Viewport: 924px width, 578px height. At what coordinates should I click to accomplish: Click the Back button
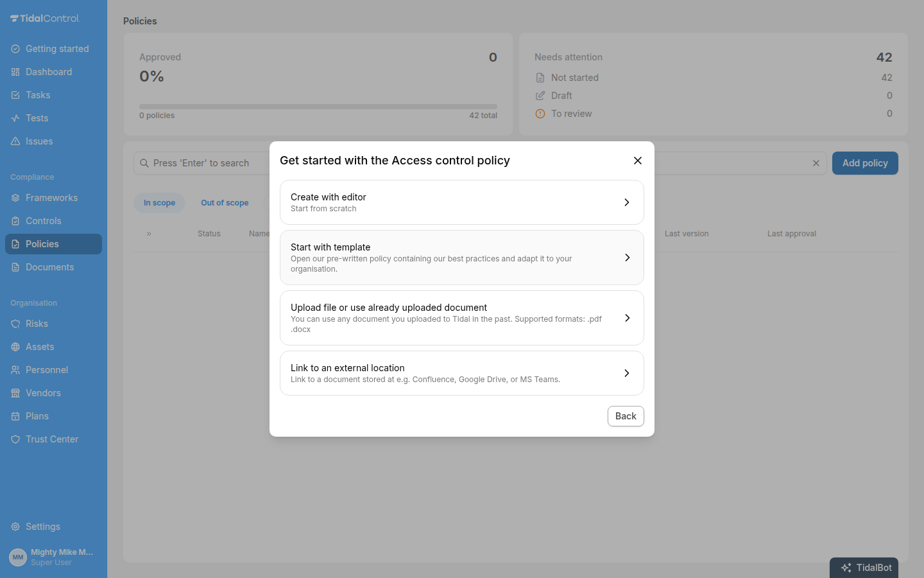pyautogui.click(x=626, y=416)
